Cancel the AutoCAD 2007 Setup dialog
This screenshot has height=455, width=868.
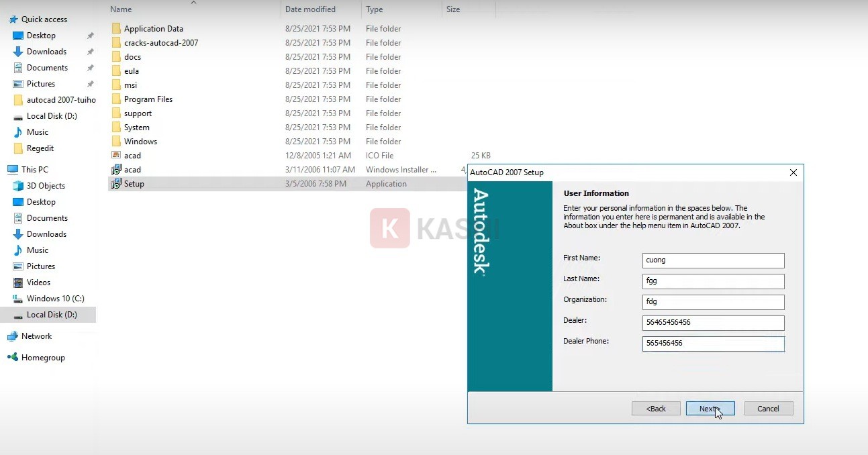point(769,408)
